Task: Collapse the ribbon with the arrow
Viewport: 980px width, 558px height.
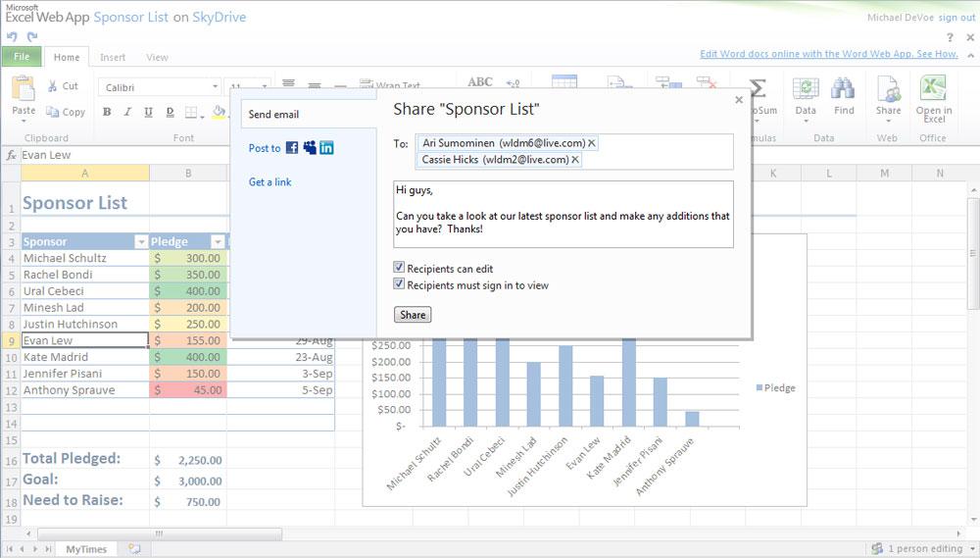Action: 970,55
